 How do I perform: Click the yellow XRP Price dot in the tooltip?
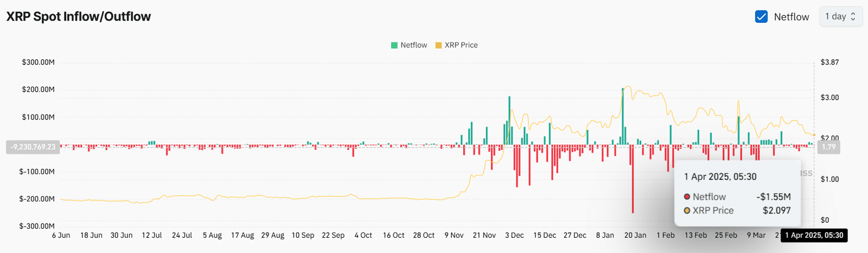pyautogui.click(x=687, y=211)
